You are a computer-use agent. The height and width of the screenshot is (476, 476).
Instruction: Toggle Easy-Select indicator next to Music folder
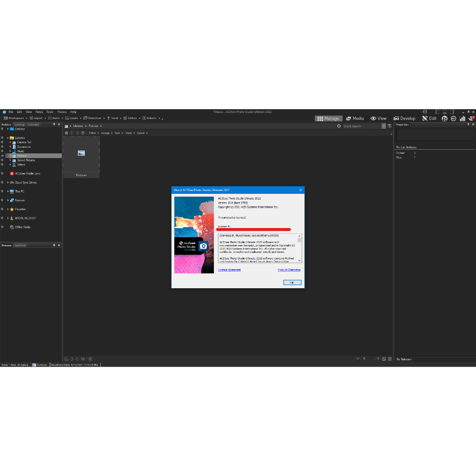pos(2,151)
